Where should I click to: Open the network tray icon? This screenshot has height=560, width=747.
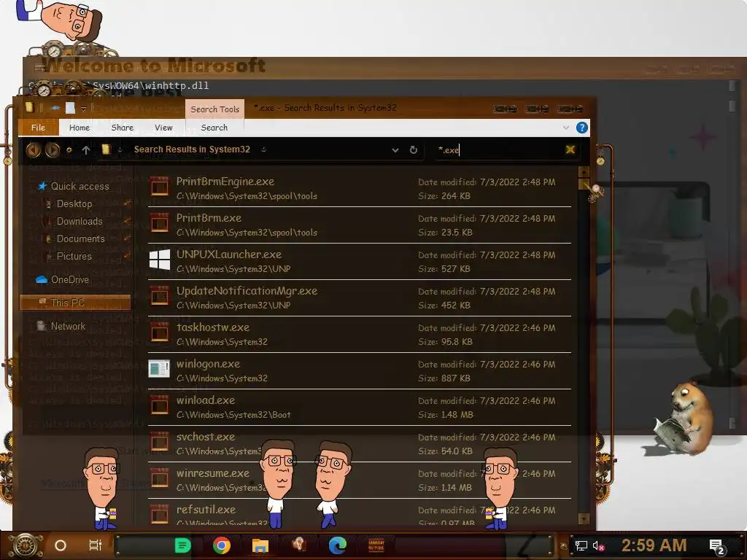click(581, 545)
